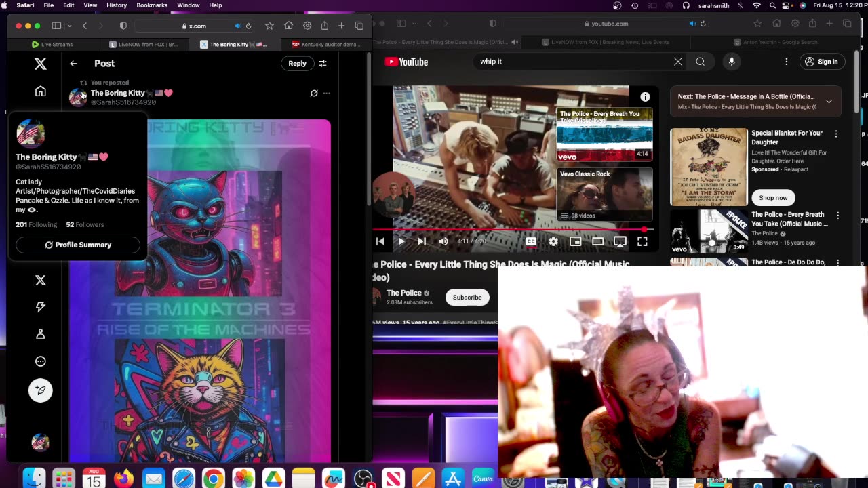
Task: Toggle closed captions on the video
Action: (x=531, y=241)
